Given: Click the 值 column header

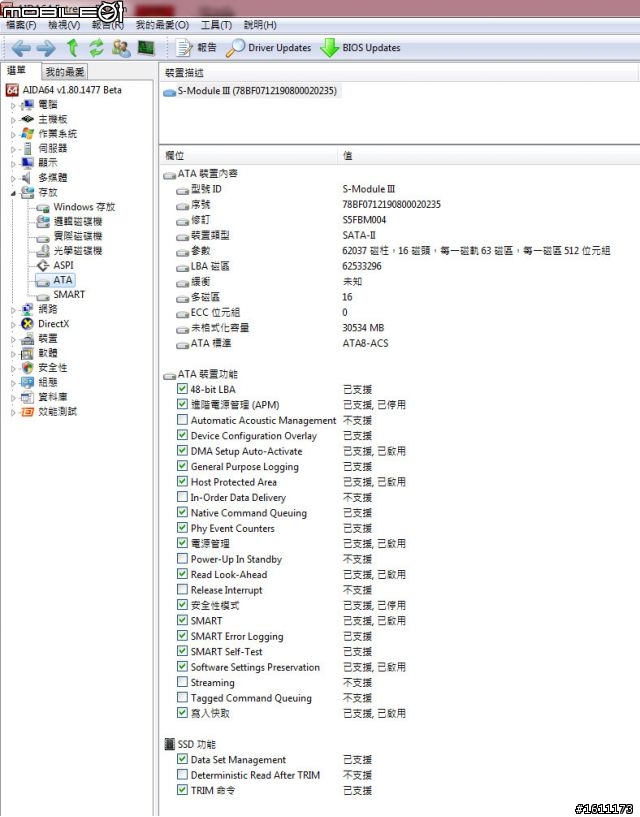Looking at the screenshot, I should click(x=489, y=155).
